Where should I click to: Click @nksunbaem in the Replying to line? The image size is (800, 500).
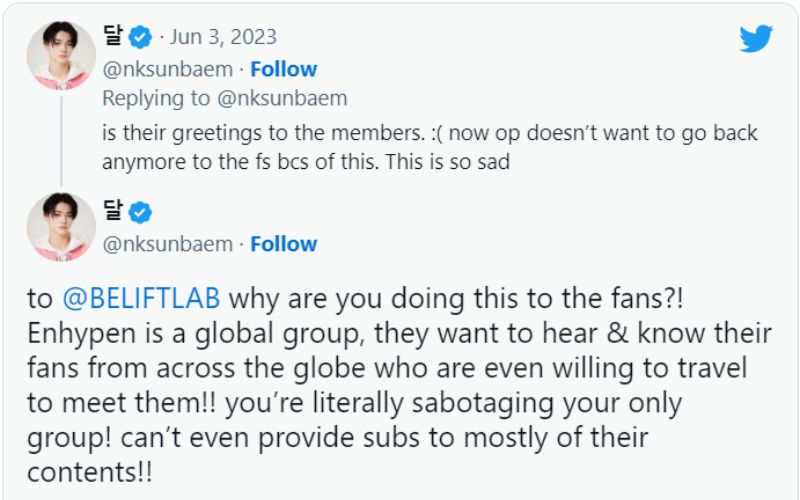pyautogui.click(x=283, y=98)
